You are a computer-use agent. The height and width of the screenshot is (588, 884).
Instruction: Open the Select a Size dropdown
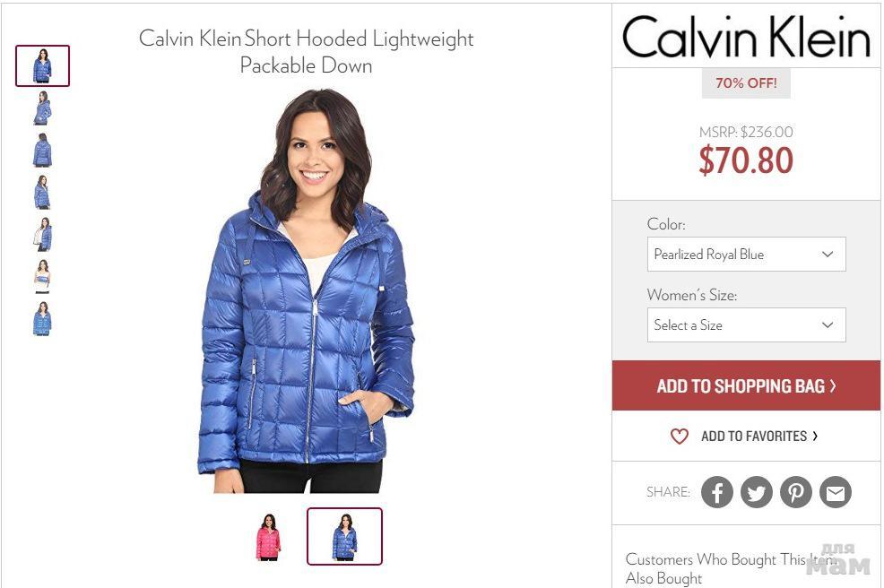click(x=747, y=324)
